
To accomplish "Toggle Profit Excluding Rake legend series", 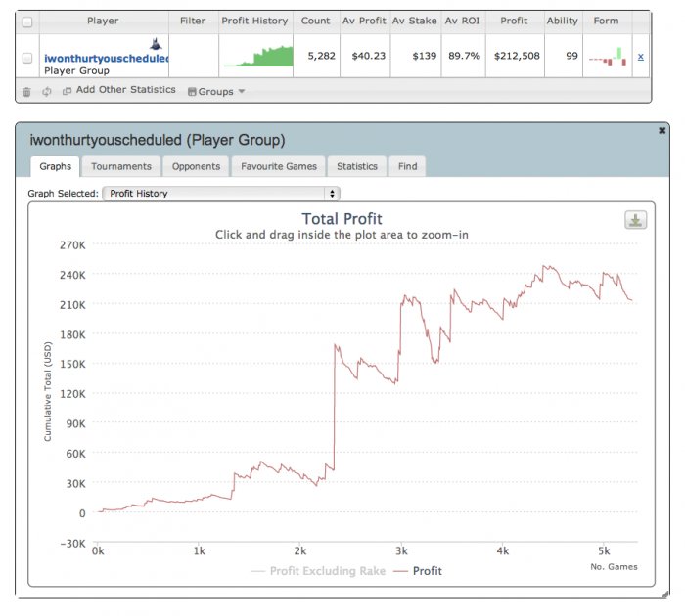I will [x=318, y=571].
